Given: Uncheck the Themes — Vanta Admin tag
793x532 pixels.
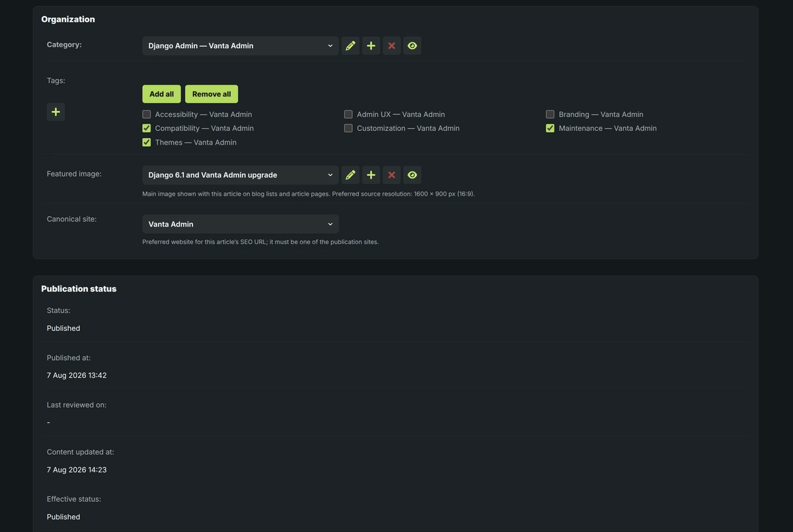Looking at the screenshot, I should tap(147, 142).
